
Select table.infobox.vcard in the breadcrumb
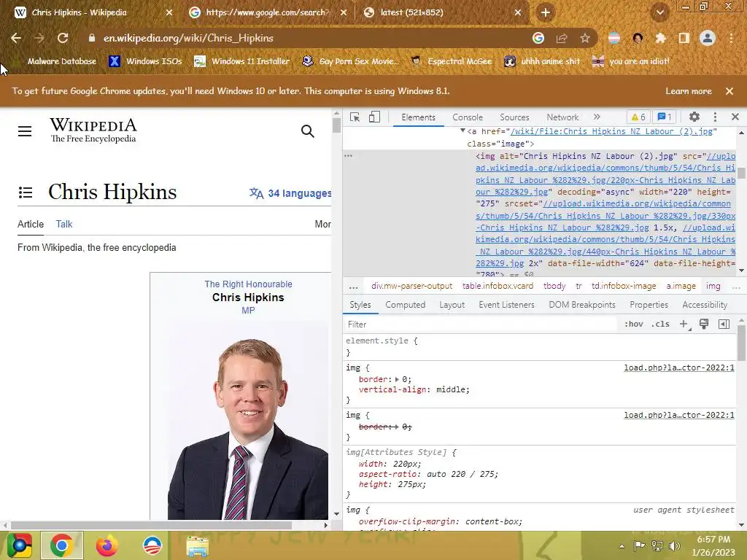498,286
